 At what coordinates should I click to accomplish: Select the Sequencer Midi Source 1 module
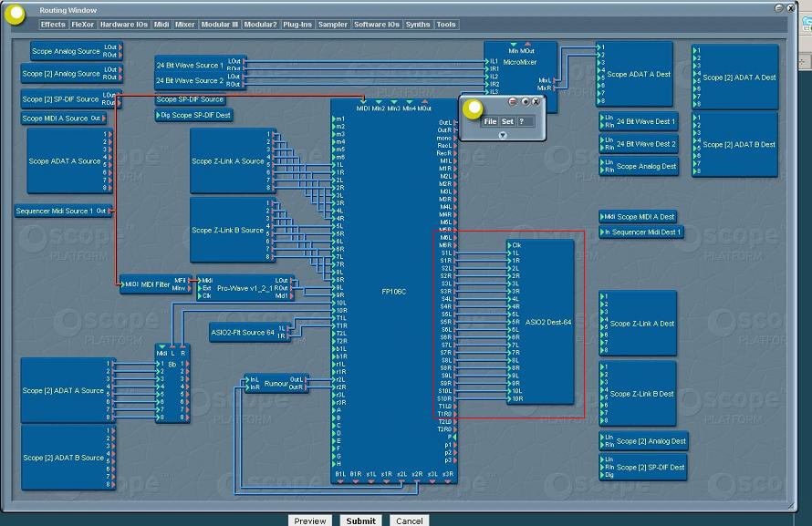[x=63, y=211]
